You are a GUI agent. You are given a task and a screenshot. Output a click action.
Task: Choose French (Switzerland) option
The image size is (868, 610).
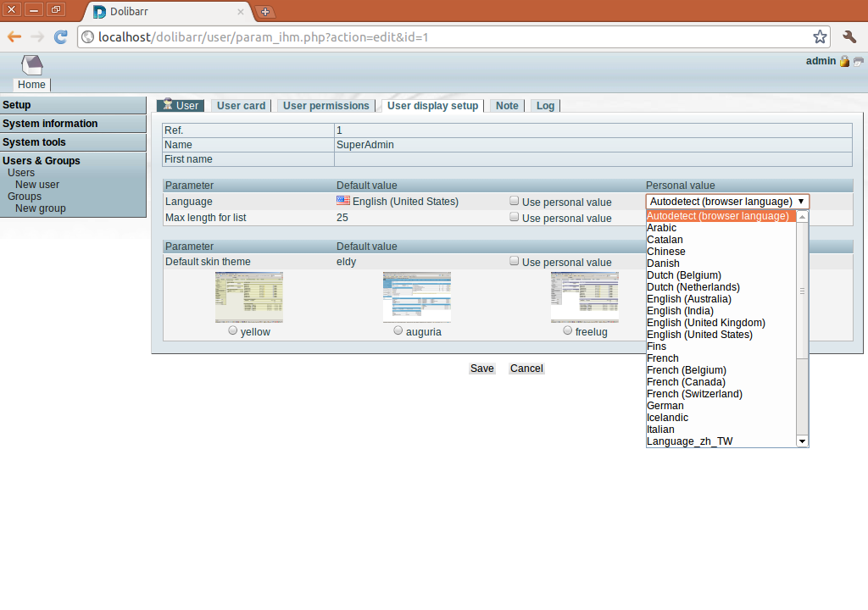(721, 394)
